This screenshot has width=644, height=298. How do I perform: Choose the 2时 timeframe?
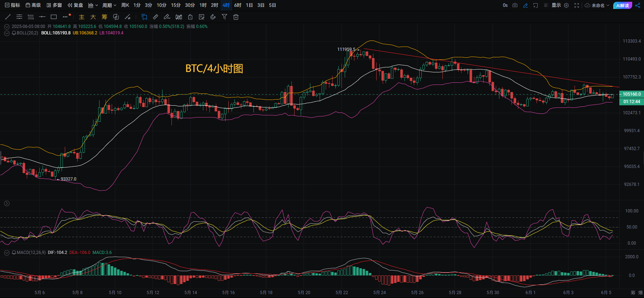[x=214, y=5]
